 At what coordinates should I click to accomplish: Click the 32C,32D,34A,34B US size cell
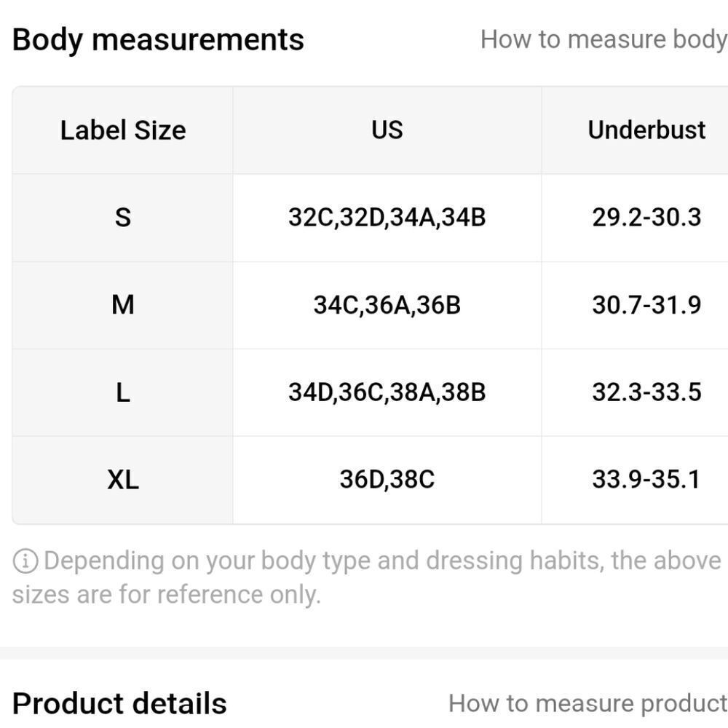pyautogui.click(x=387, y=217)
